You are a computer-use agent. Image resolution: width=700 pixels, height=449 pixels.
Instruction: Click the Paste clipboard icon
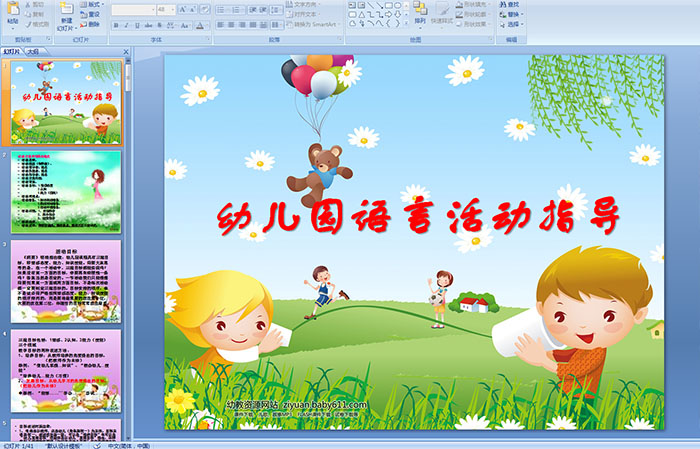click(13, 8)
